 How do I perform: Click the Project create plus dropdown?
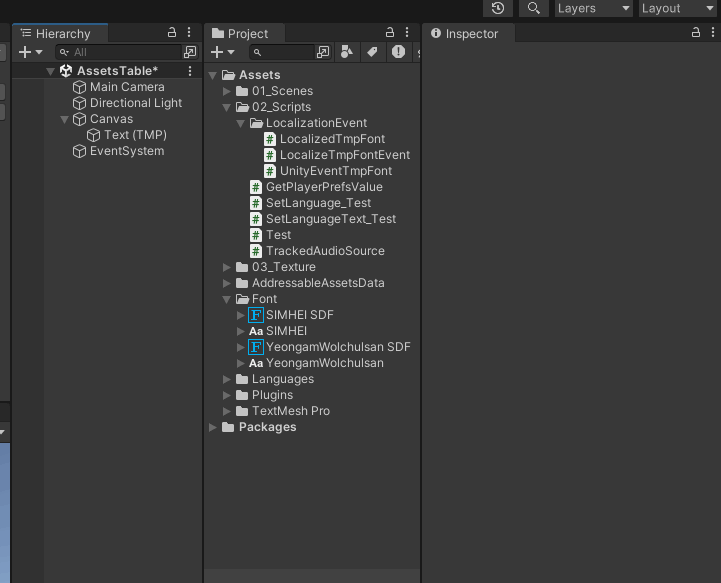pos(223,52)
